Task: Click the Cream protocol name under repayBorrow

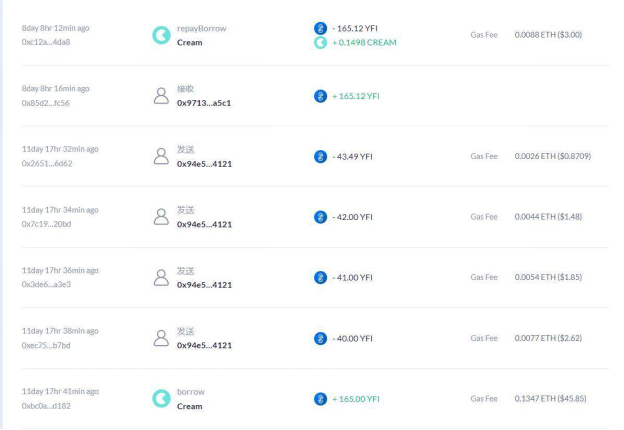Action: 189,43
